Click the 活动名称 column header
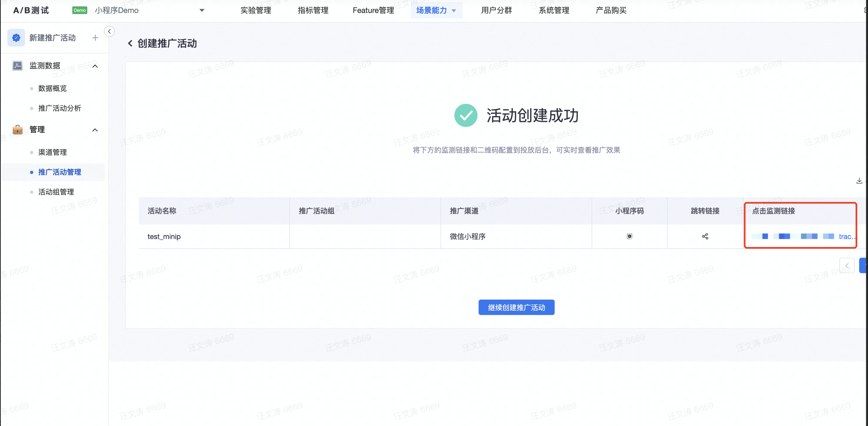Viewport: 868px width, 426px height. point(162,211)
